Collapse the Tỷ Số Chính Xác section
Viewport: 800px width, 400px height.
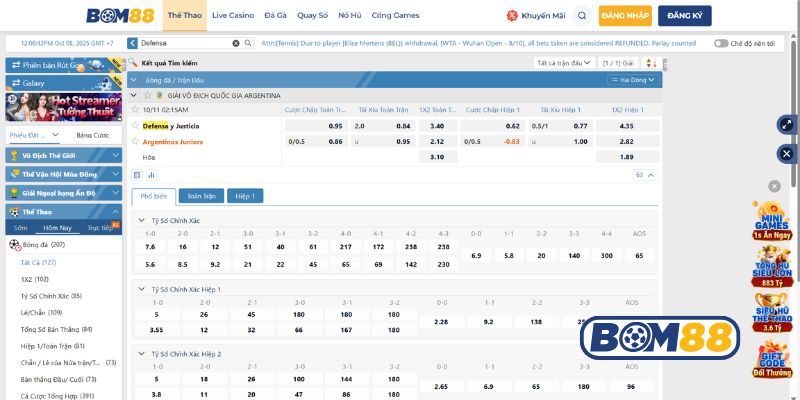click(x=142, y=221)
